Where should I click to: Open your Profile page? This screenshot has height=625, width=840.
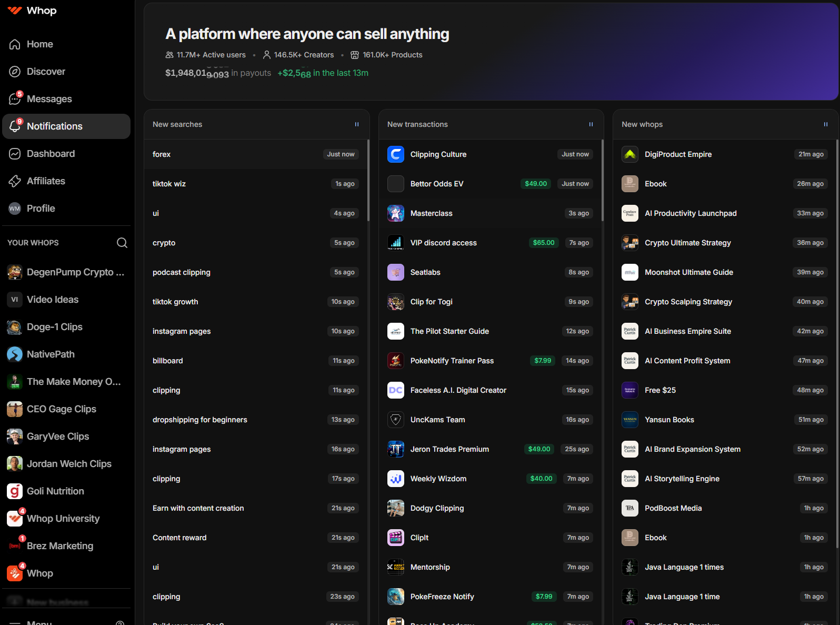pos(41,209)
